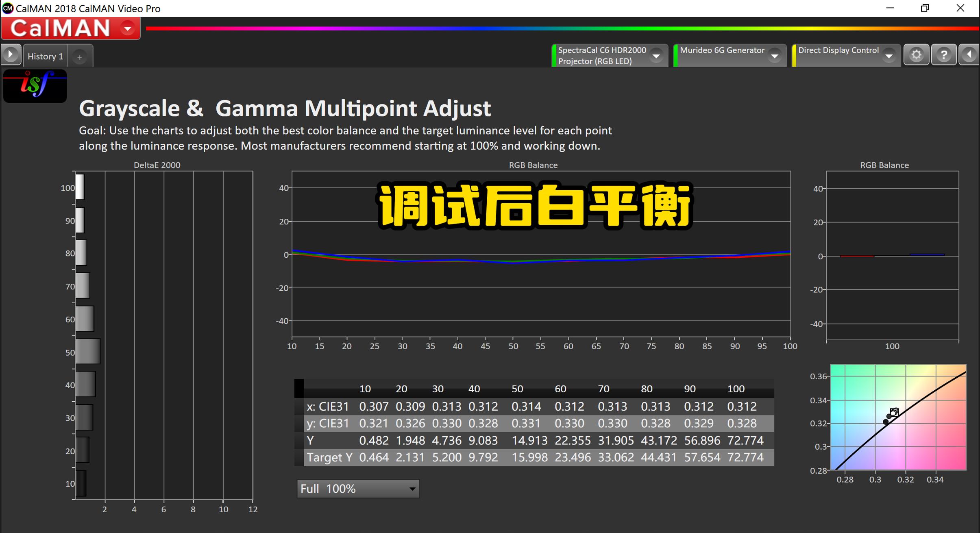Open the settings gear icon

(916, 54)
